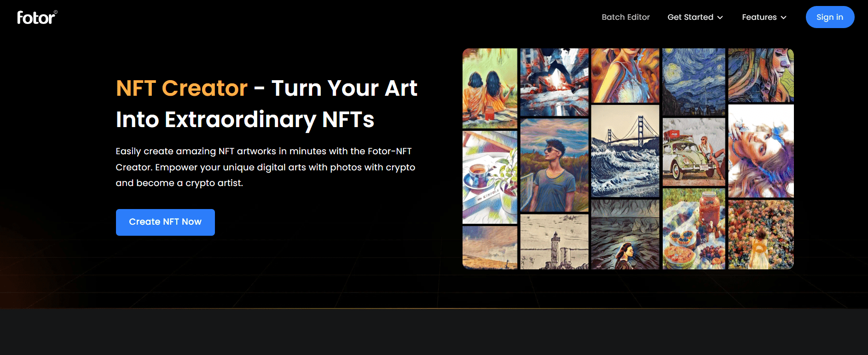868x355 pixels.
Task: Select the lighthouse sketch thumbnail
Action: click(554, 242)
